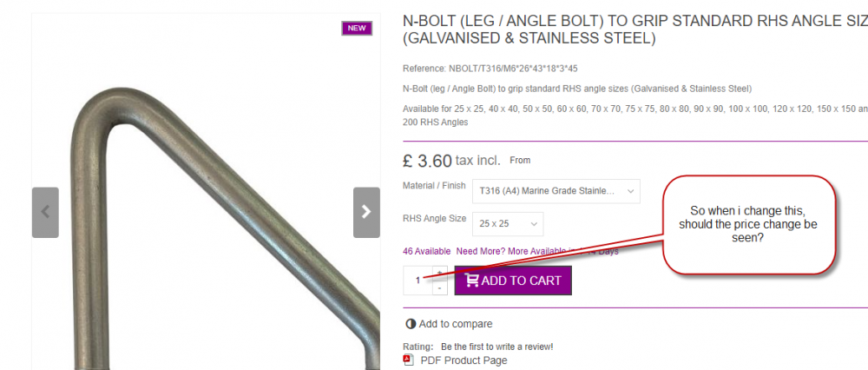Click the red PDF file icon

[x=409, y=360]
